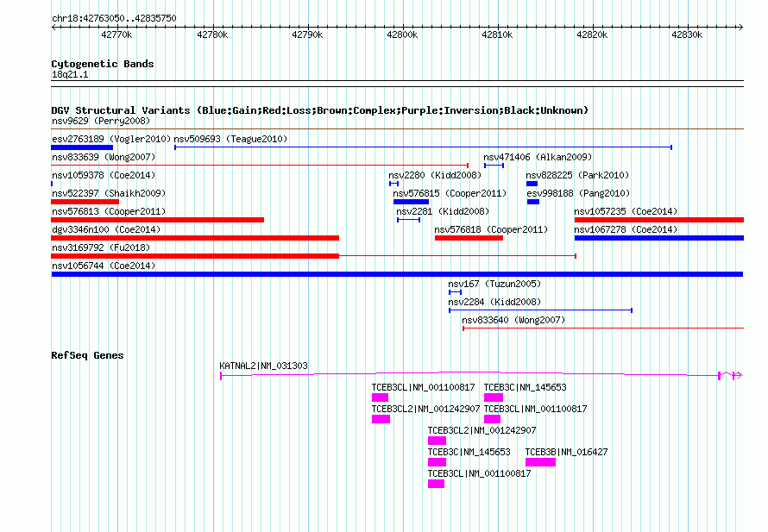Click nsv167 (Tuzun2005) variant label
Image resolution: width=768 pixels, height=532 pixels.
[494, 284]
